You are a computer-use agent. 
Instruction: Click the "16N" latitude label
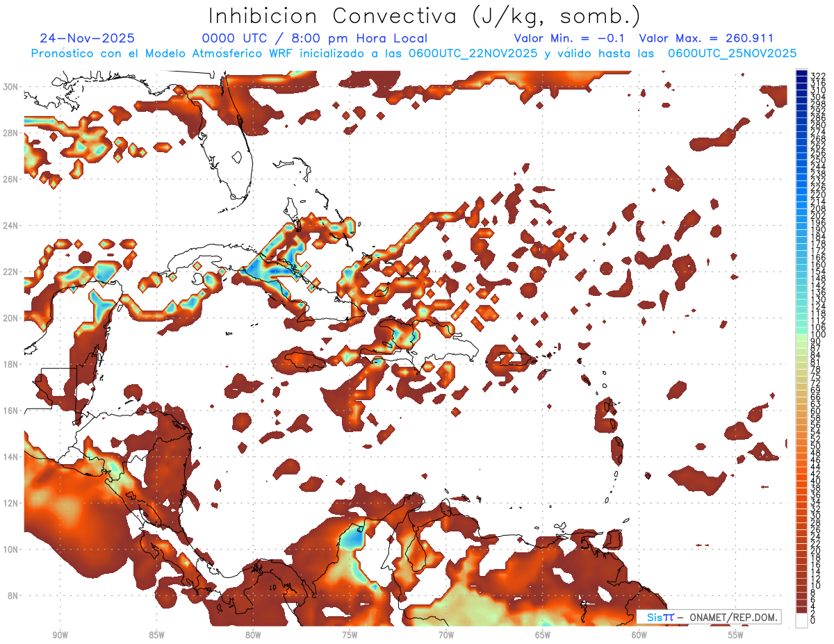[x=12, y=411]
